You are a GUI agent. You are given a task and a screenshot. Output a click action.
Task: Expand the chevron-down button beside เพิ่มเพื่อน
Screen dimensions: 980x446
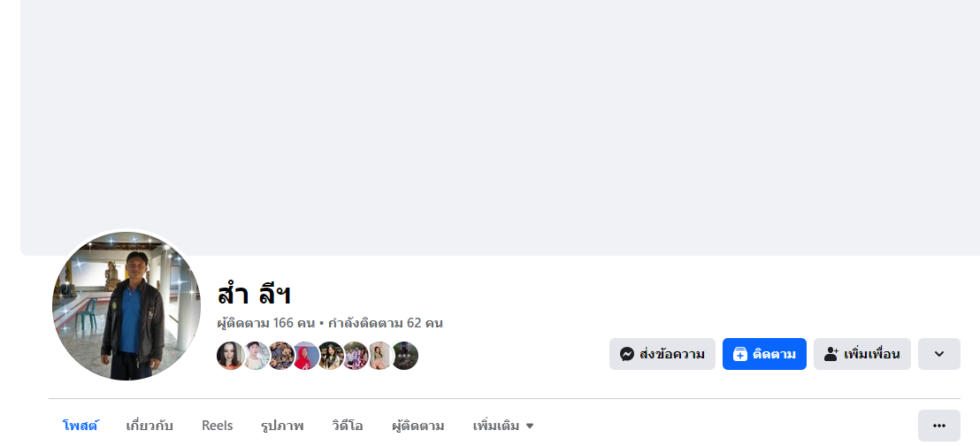tap(938, 354)
